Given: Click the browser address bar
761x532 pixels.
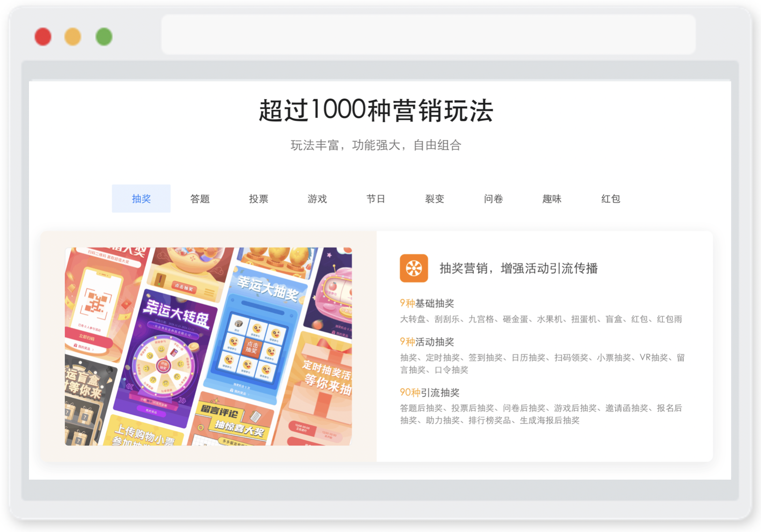Looking at the screenshot, I should pyautogui.click(x=429, y=35).
